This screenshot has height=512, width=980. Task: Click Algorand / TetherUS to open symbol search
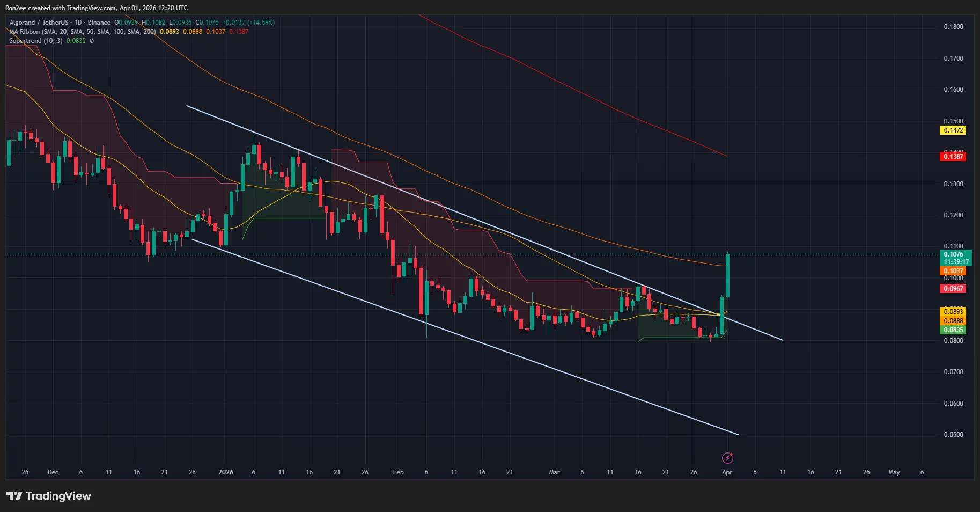tap(38, 22)
